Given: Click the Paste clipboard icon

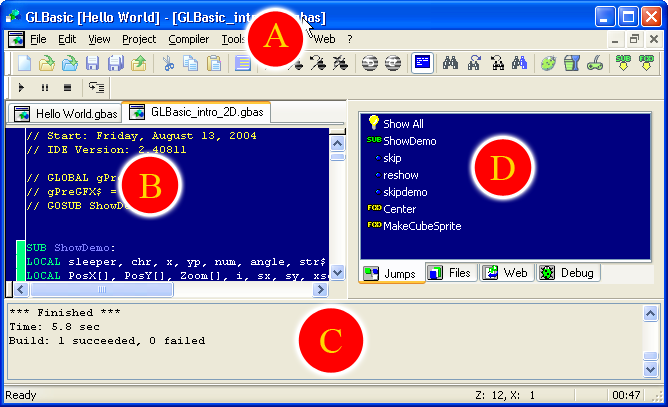Looking at the screenshot, I should click(x=214, y=64).
